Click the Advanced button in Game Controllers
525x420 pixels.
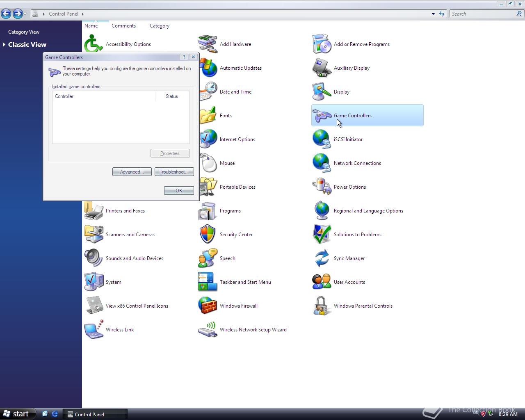[132, 172]
